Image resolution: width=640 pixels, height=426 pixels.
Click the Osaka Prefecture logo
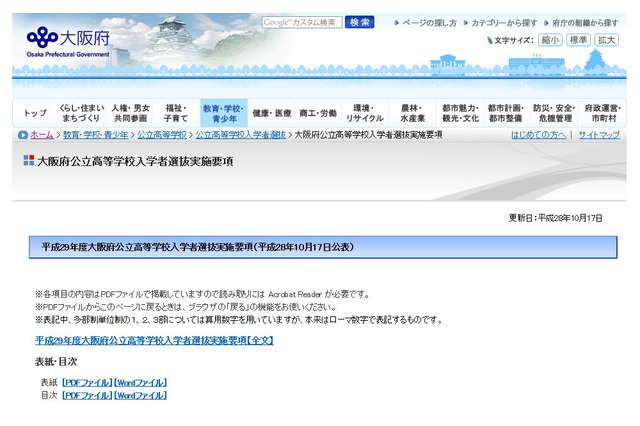[x=68, y=42]
